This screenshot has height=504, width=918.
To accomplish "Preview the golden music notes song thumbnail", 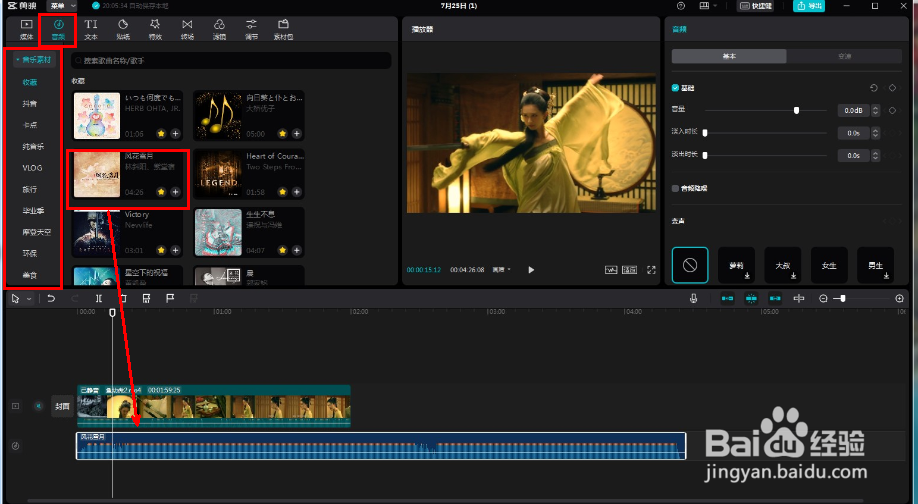I will click(x=218, y=115).
